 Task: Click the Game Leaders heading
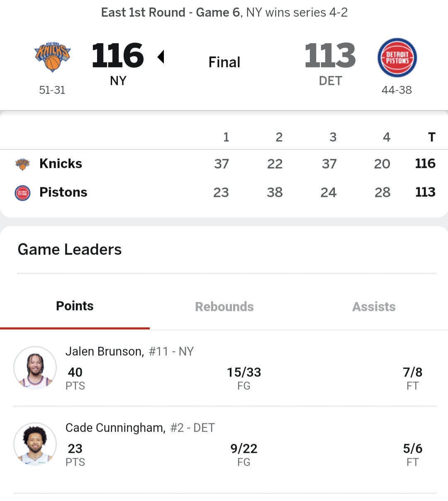pos(70,249)
